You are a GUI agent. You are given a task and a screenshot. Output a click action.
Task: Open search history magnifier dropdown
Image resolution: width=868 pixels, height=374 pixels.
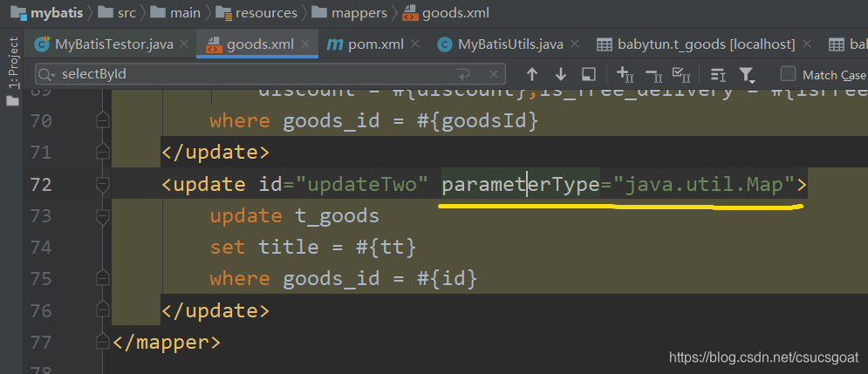coord(48,74)
